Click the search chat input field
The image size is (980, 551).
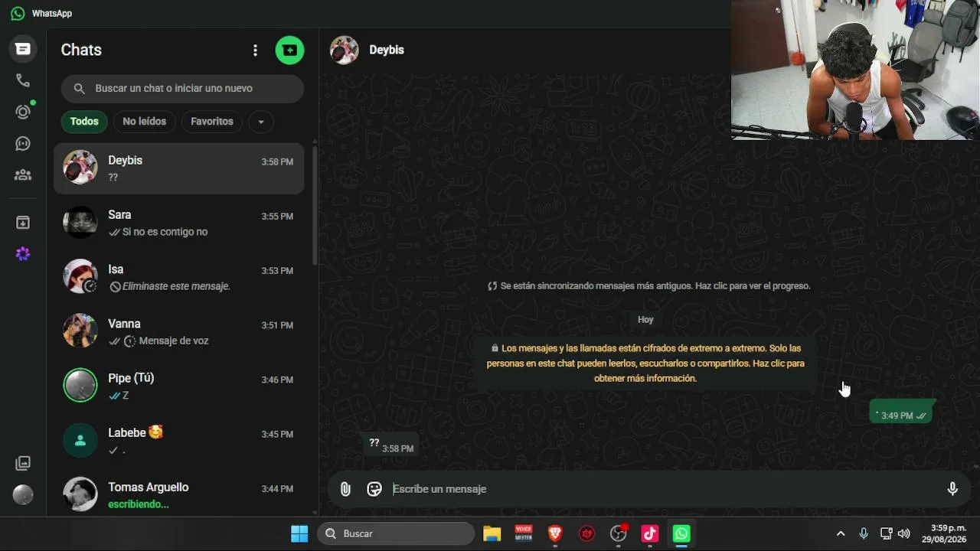point(182,89)
